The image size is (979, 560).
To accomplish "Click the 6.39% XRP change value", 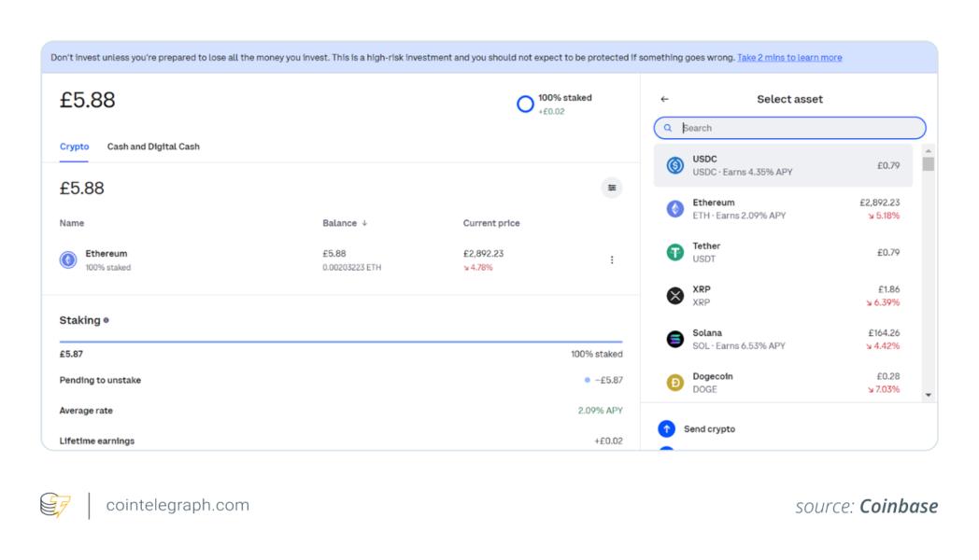I will [x=883, y=302].
